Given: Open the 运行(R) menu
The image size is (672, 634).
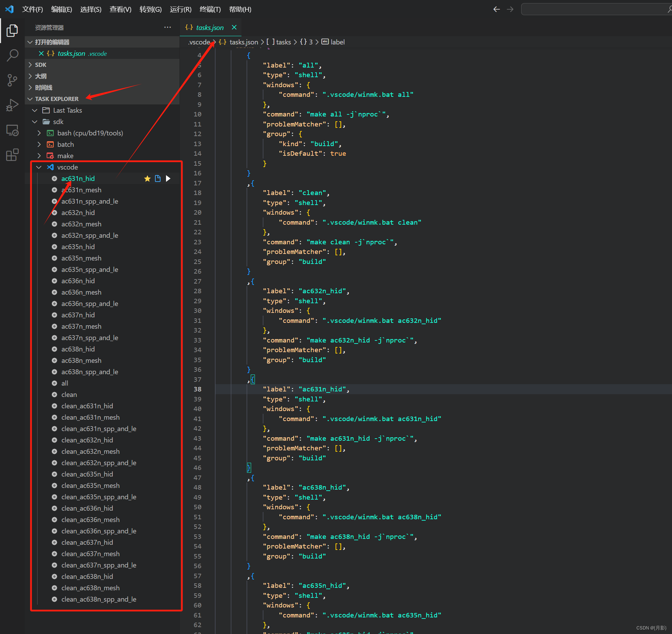Looking at the screenshot, I should pos(180,9).
